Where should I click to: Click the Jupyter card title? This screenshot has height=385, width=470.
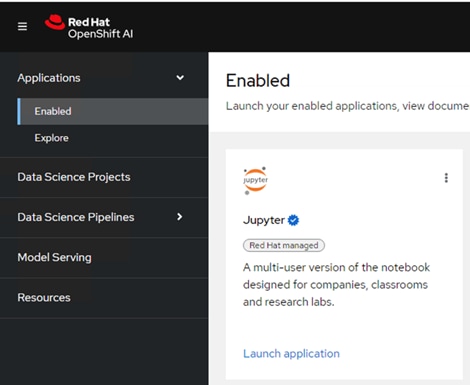(264, 220)
